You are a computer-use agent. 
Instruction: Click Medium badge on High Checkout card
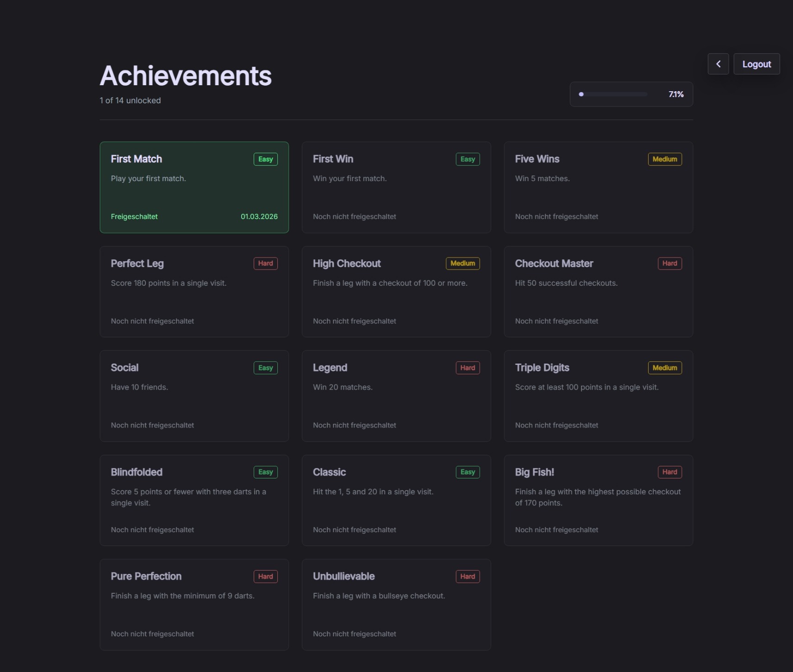click(x=463, y=264)
